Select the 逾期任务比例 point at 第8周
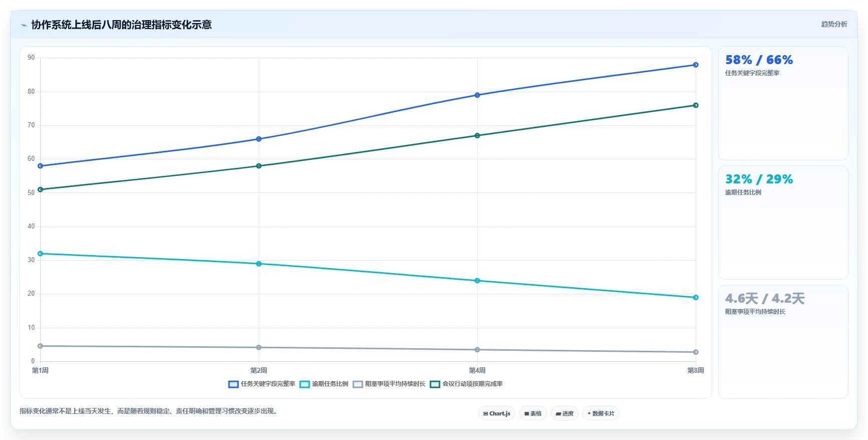The image size is (868, 440). click(696, 297)
